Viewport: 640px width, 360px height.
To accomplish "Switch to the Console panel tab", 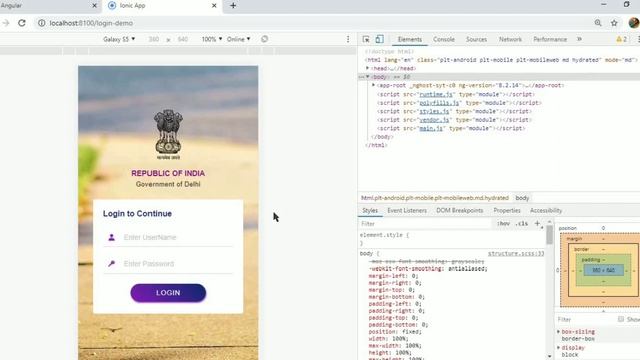I will [444, 39].
